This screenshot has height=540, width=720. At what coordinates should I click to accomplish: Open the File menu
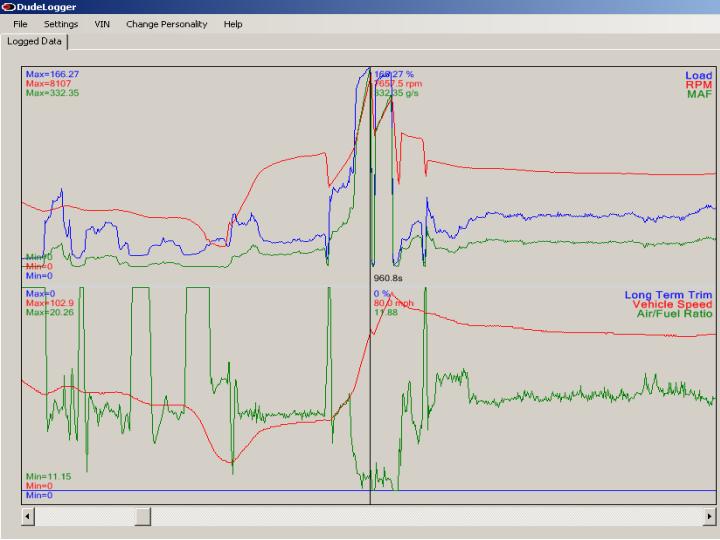[x=20, y=24]
